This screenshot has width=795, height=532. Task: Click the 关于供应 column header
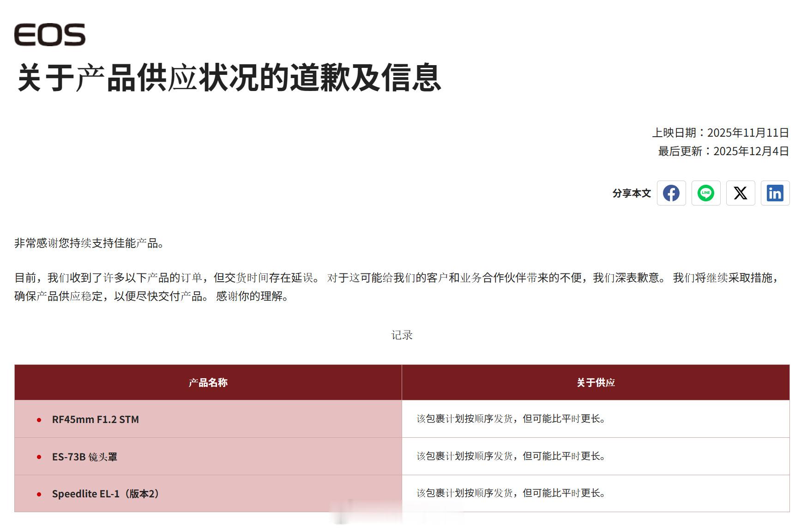(596, 382)
